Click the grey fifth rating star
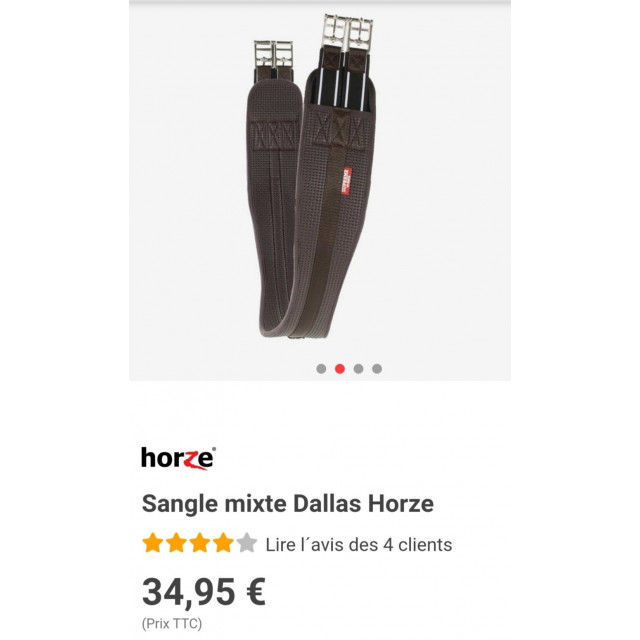The width and height of the screenshot is (640, 640). (x=247, y=543)
